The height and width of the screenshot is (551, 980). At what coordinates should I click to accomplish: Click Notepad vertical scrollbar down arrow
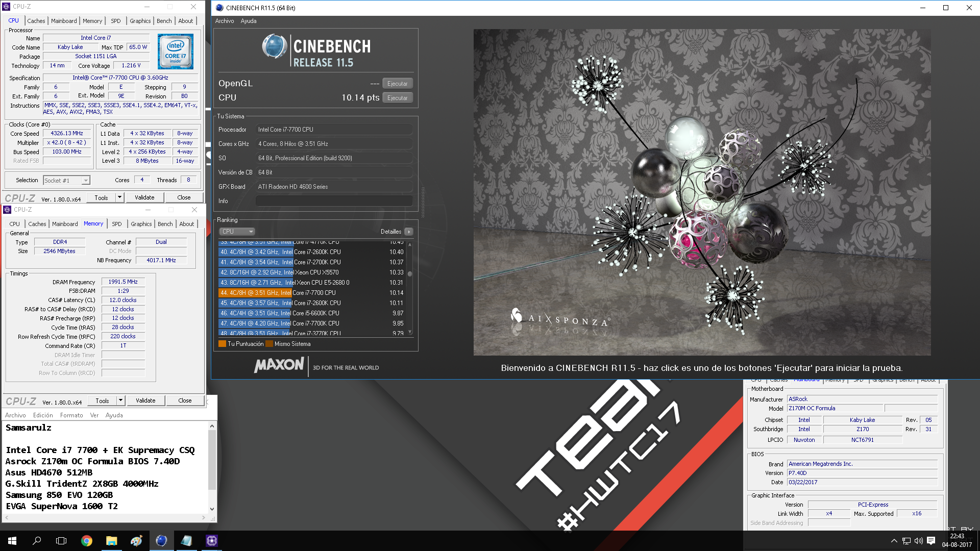[x=212, y=509]
